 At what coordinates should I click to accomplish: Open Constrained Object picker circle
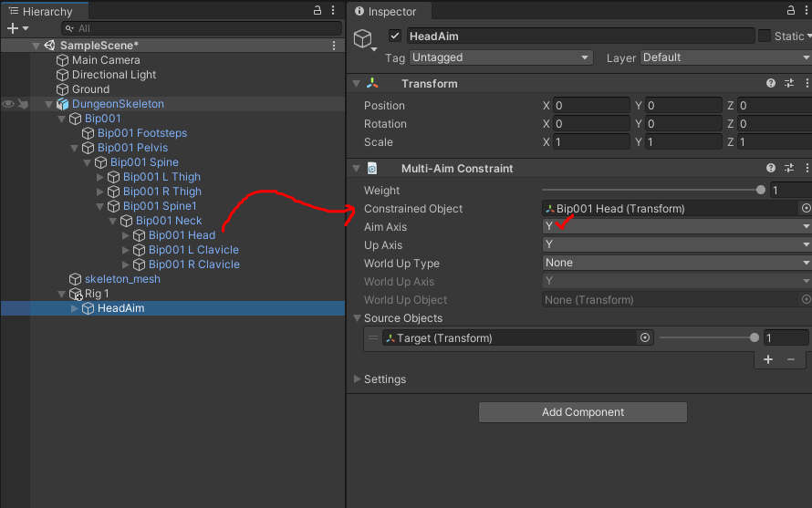pos(806,208)
